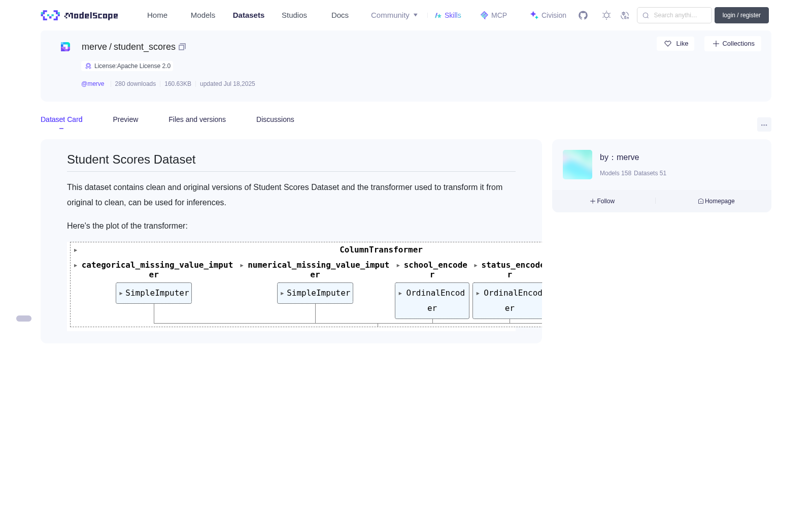Open the GitHub icon link
812x508 pixels.
click(x=583, y=15)
